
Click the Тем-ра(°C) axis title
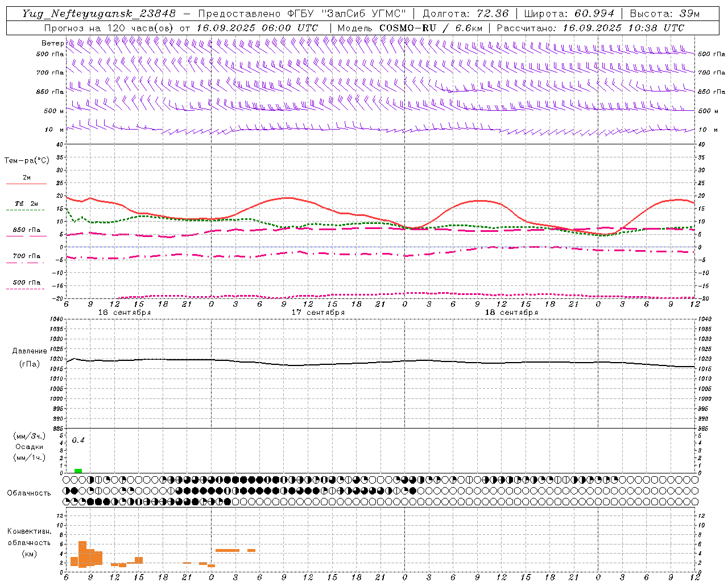[27, 161]
